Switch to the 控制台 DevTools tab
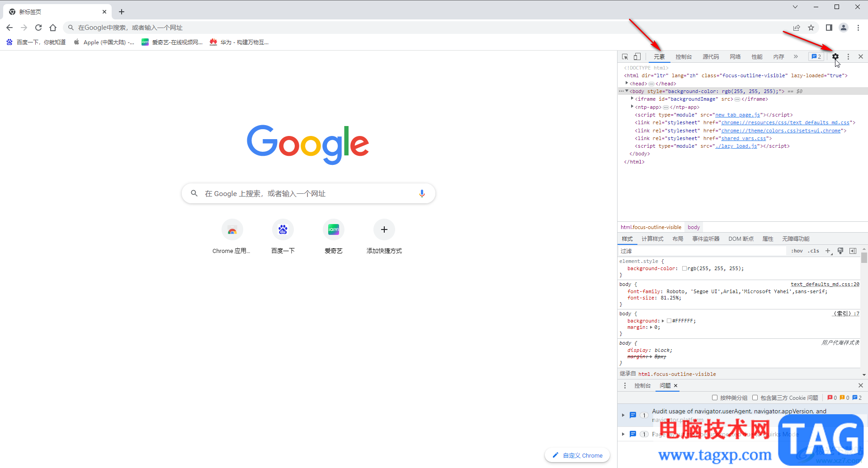 [684, 57]
